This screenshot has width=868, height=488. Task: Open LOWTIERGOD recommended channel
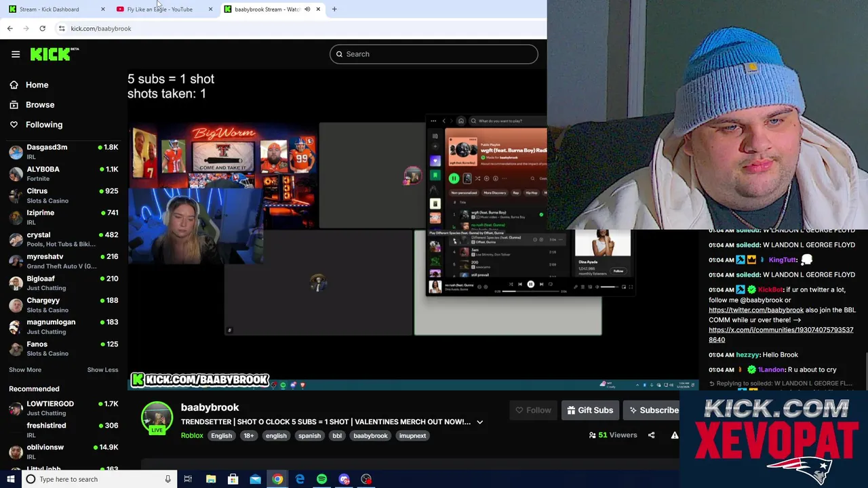64,408
